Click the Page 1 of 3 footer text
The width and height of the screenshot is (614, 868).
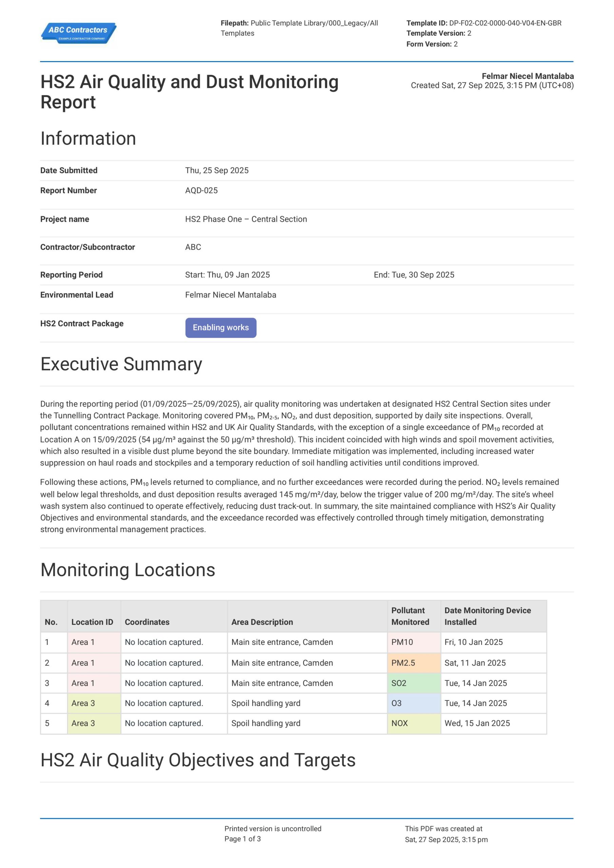pyautogui.click(x=242, y=839)
